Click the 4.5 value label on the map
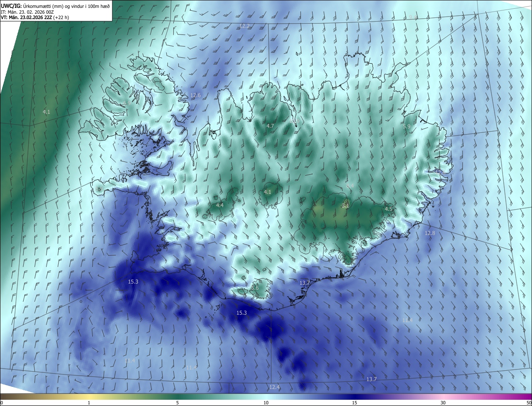 point(389,209)
